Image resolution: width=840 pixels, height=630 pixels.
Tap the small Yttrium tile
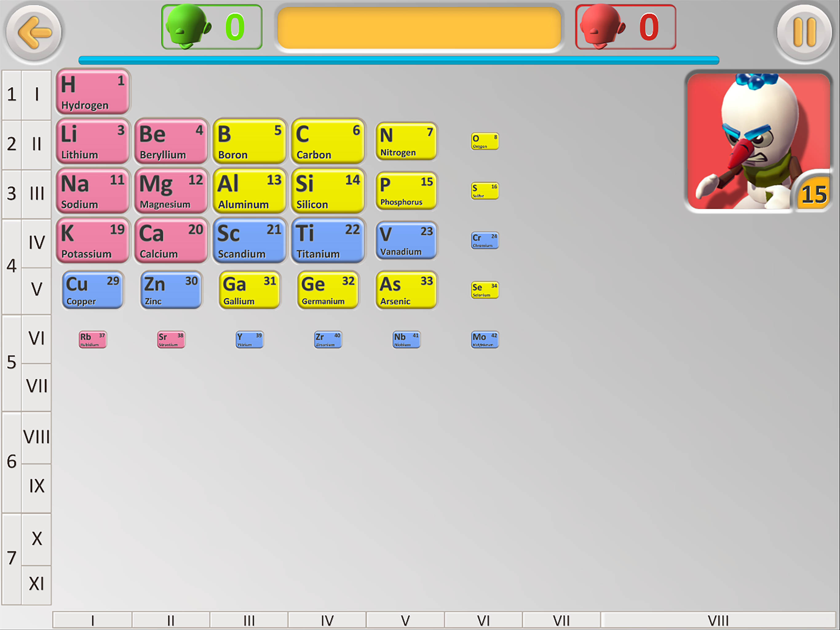(x=249, y=340)
